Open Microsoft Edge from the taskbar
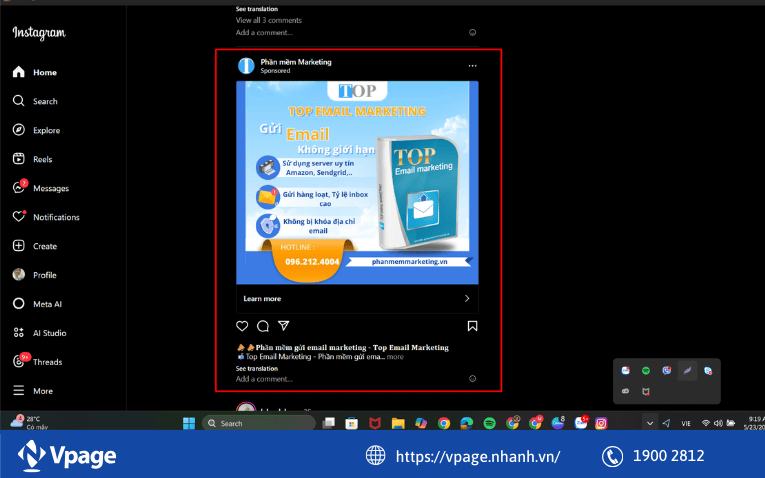 coord(467,423)
